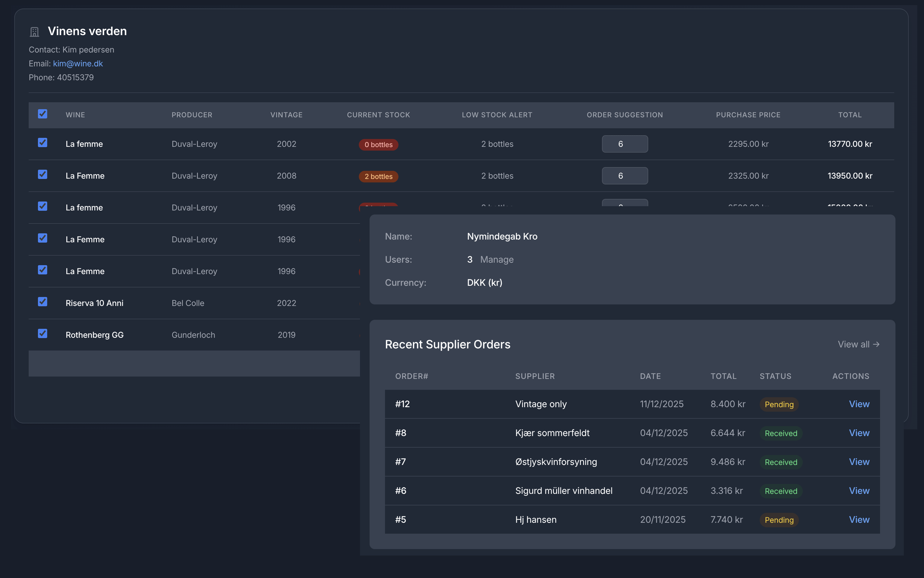924x578 pixels.
Task: Click the Recent Supplier Orders heading
Action: (x=448, y=345)
